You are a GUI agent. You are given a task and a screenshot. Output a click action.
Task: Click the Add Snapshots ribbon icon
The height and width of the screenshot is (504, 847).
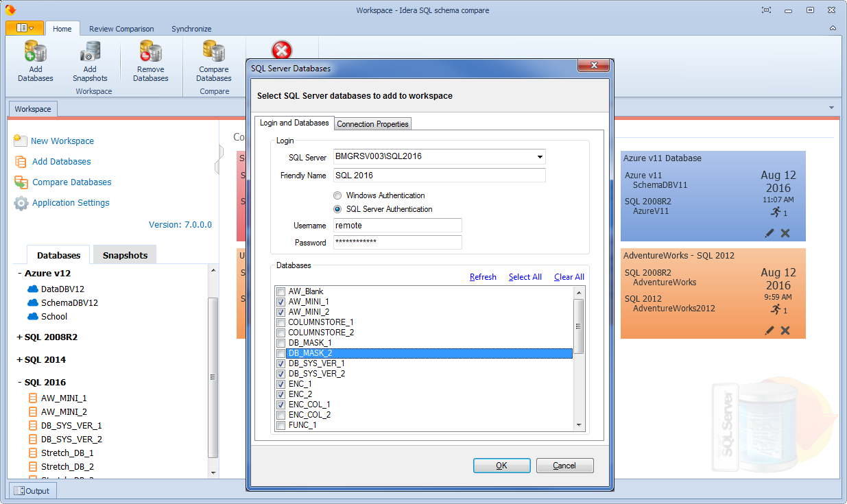[90, 52]
